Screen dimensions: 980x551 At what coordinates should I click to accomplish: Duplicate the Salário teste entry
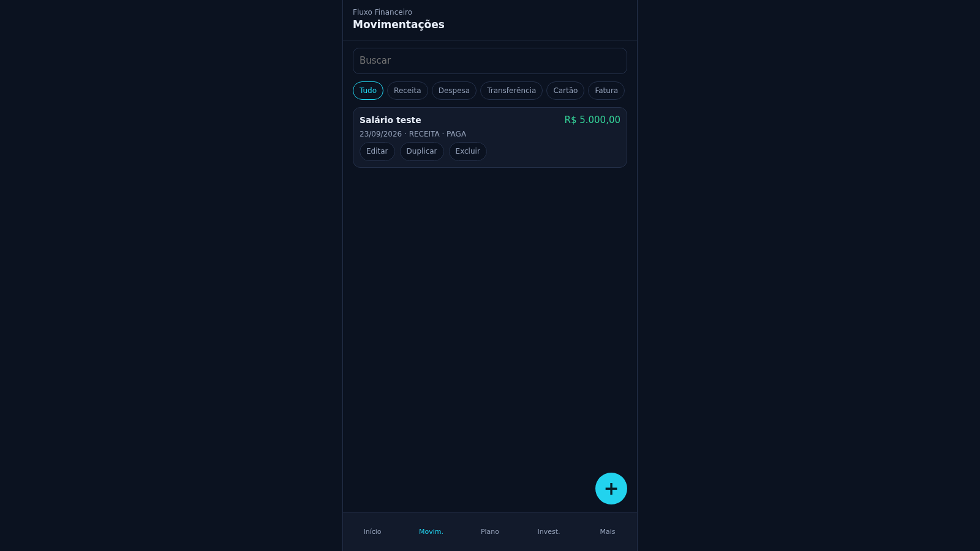click(x=422, y=151)
